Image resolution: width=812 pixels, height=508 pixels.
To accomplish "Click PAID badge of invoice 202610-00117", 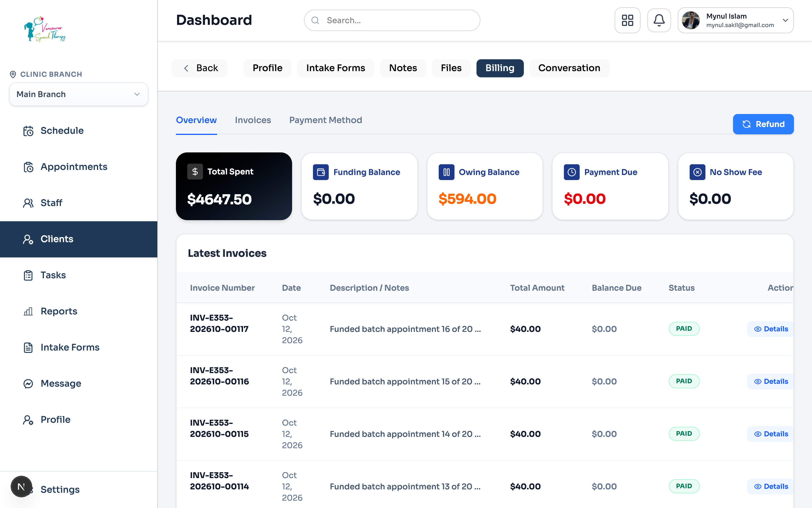I will pyautogui.click(x=684, y=329).
